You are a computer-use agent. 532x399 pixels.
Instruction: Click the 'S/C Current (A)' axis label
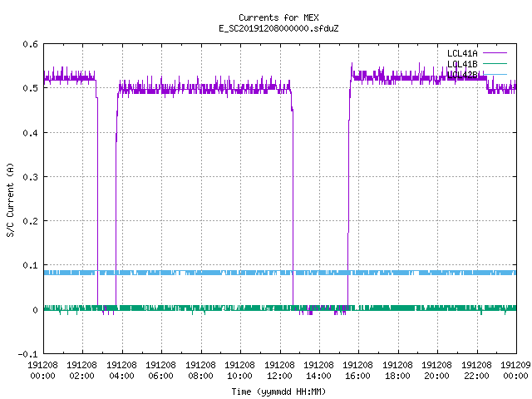coord(10,200)
